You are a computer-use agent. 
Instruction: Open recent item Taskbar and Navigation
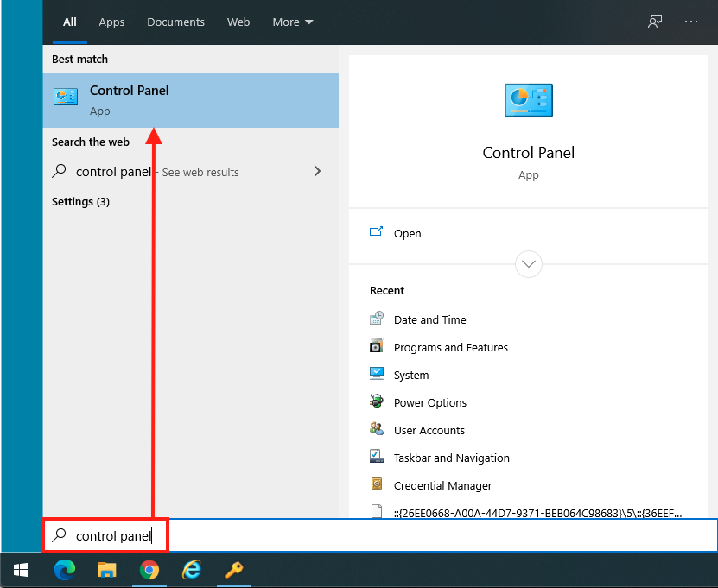point(452,458)
